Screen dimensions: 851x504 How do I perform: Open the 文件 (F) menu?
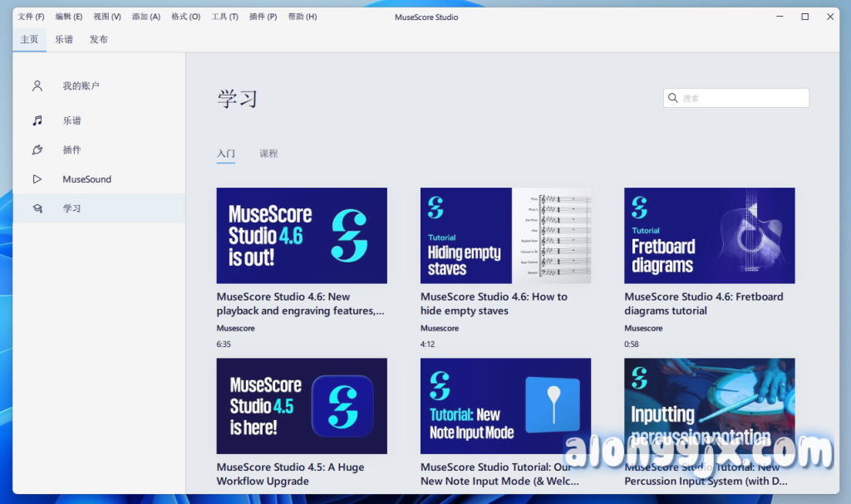pos(32,17)
